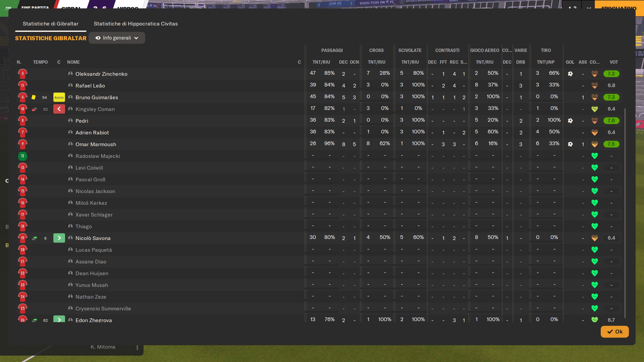
Task: Switch to Statistiche di Hippocratica Civitas tab
Action: (136, 24)
